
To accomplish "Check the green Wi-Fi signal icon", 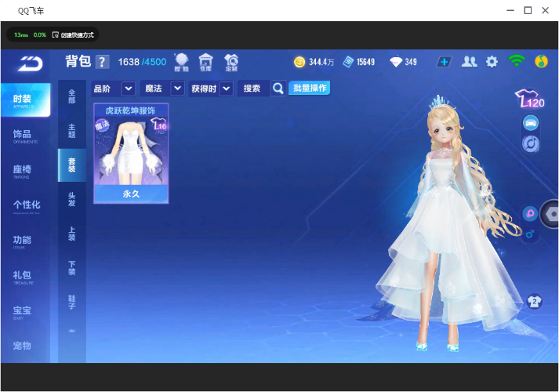I will pos(517,61).
